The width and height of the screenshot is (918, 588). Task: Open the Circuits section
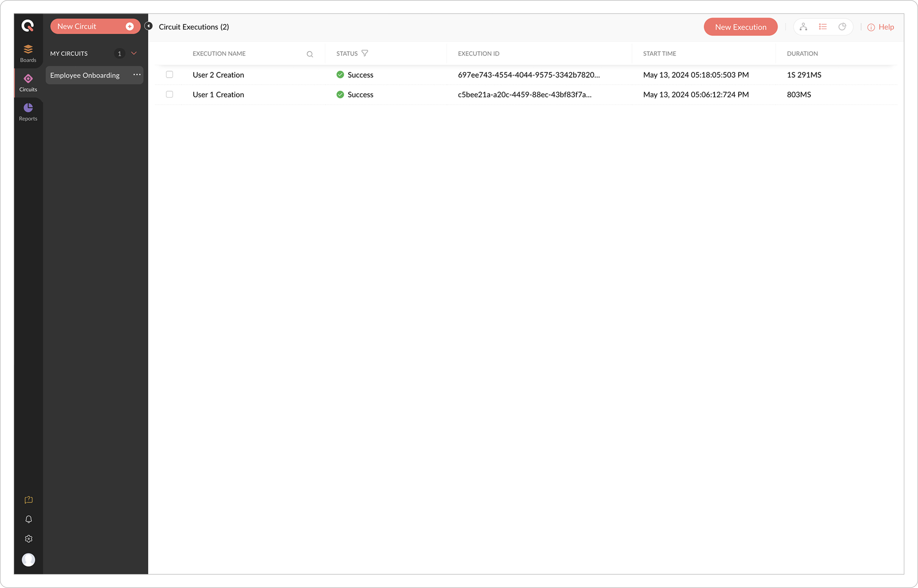click(28, 83)
